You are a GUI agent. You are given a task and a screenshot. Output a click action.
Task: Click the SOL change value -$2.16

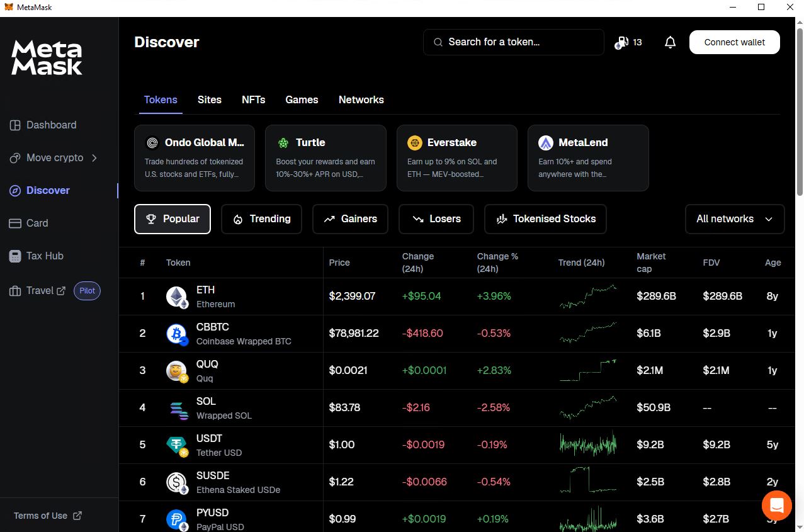[416, 407]
